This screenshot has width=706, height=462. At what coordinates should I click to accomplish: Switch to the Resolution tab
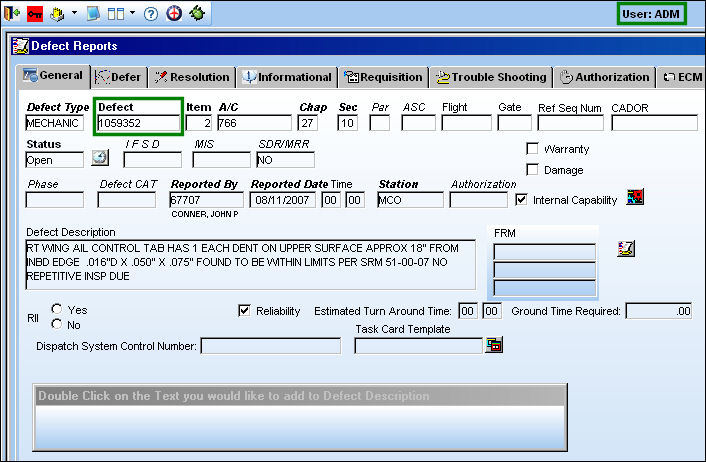tap(192, 77)
